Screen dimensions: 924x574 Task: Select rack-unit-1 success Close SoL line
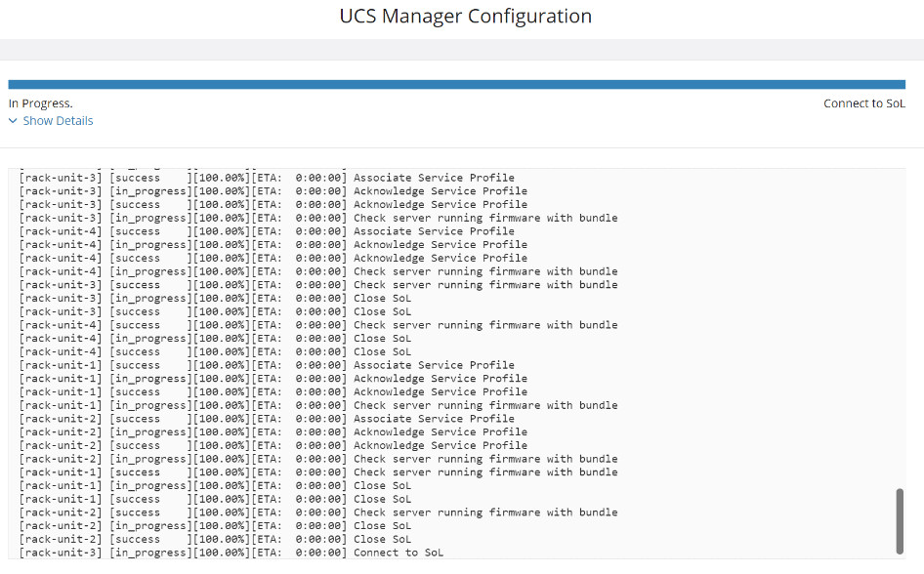[215, 499]
